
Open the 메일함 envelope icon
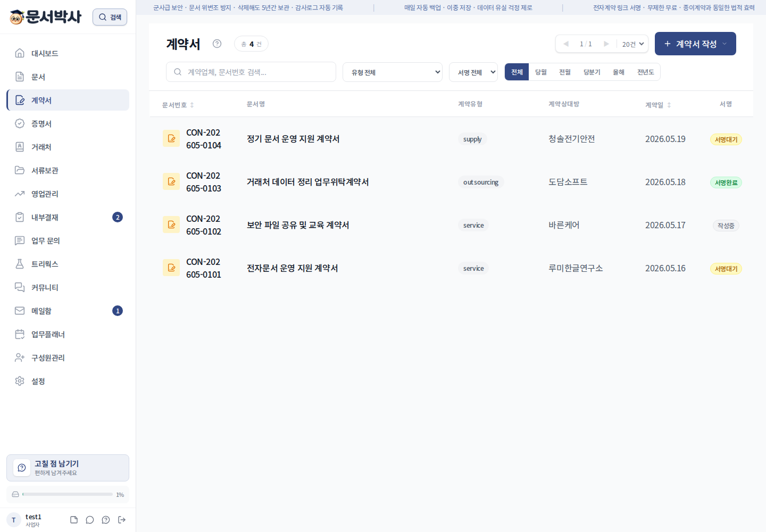[20, 311]
